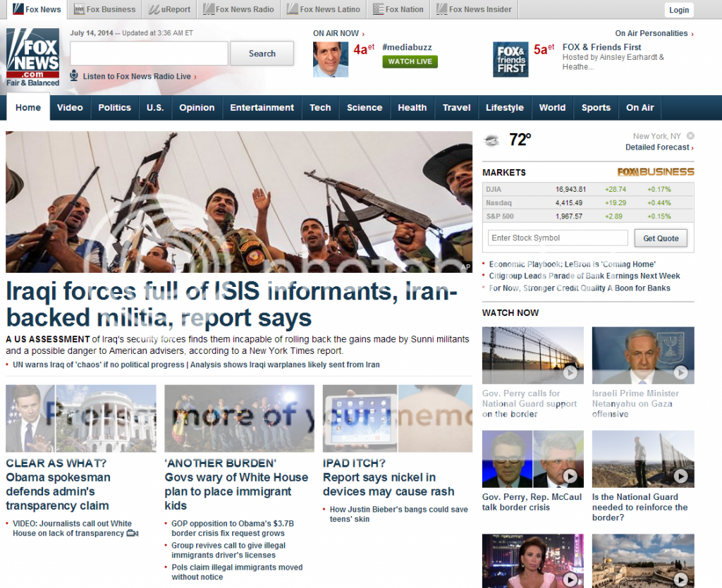Click the weather cloud icon
The width and height of the screenshot is (722, 588).
pyautogui.click(x=491, y=140)
